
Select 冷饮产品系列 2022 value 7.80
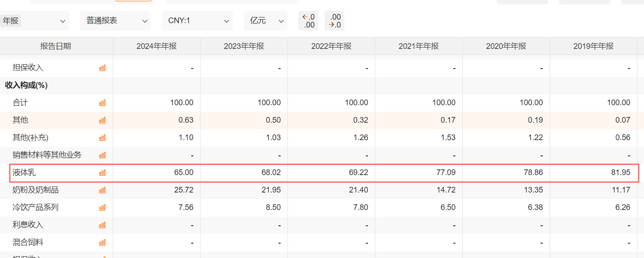[x=360, y=207]
